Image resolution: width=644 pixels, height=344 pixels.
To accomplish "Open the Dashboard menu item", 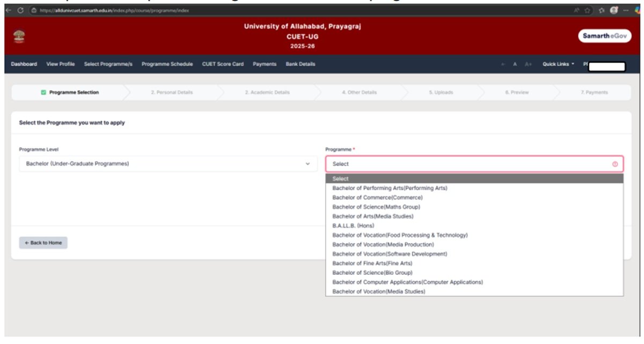I will [24, 64].
